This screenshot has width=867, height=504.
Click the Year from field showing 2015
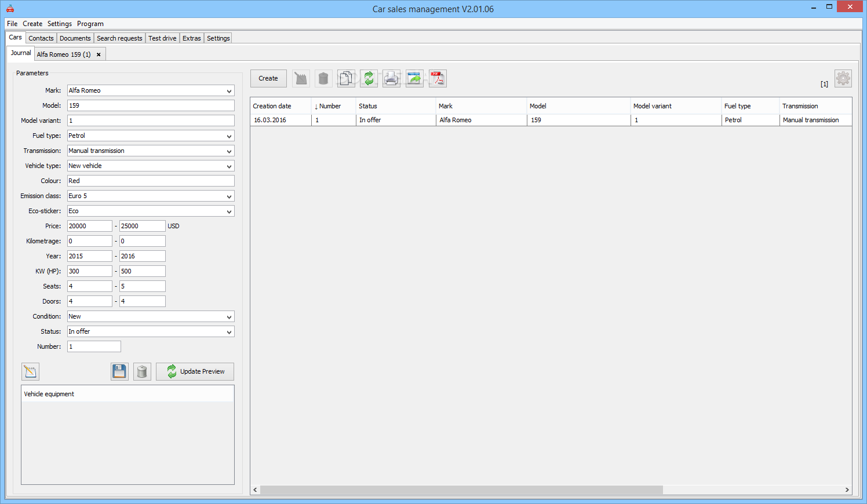pos(90,256)
